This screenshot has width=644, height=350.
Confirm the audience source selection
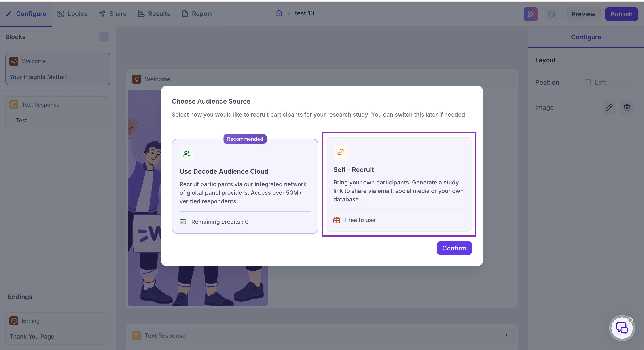pyautogui.click(x=454, y=248)
